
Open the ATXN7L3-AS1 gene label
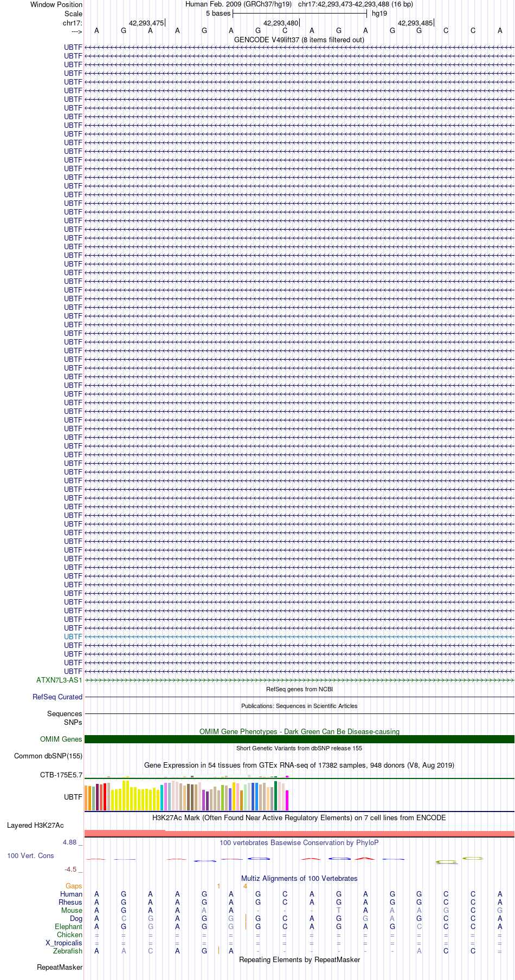pos(59,680)
